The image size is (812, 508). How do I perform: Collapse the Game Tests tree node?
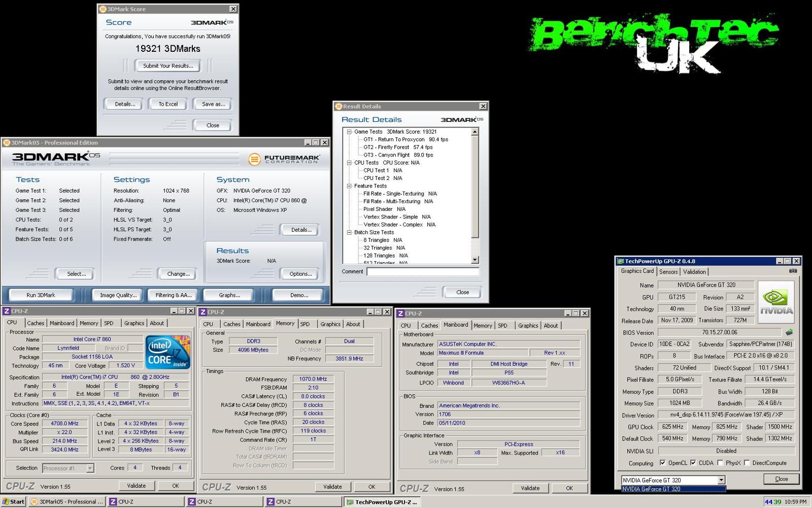pos(349,132)
